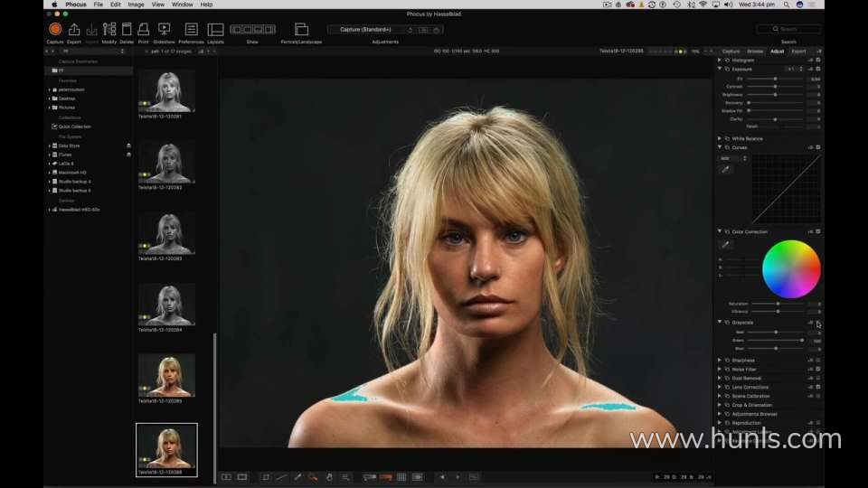This screenshot has width=868, height=488.
Task: Toggle the Grayscale adjustment checkbox
Action: [818, 323]
